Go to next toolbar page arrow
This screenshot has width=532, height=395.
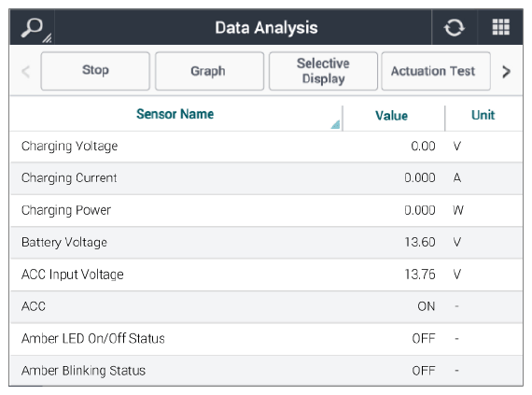point(506,71)
